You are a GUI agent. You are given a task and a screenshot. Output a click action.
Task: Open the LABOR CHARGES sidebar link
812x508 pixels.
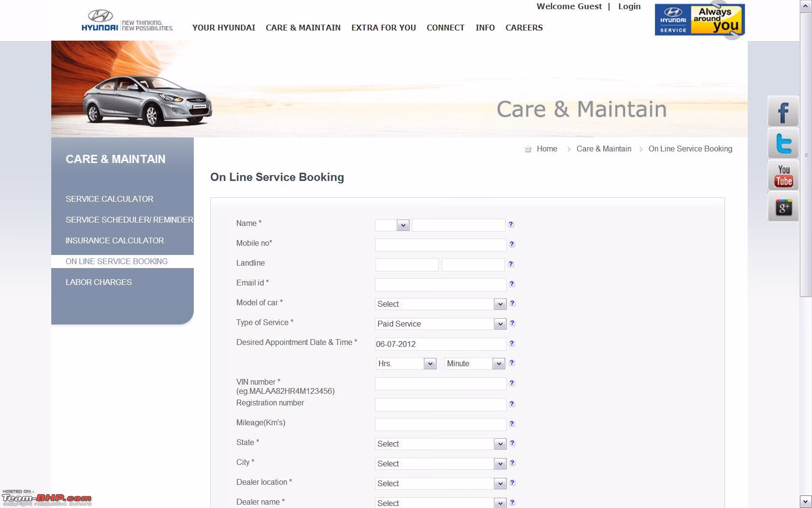point(99,282)
